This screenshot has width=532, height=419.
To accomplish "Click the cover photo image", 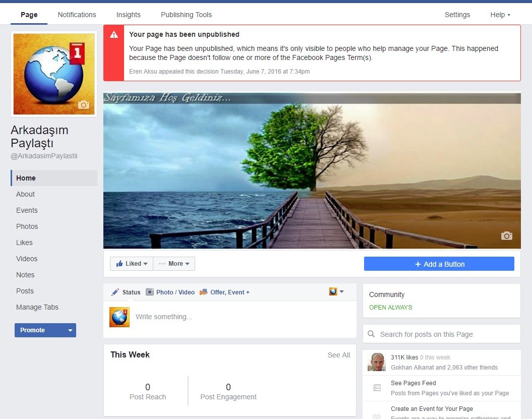I will (312, 170).
